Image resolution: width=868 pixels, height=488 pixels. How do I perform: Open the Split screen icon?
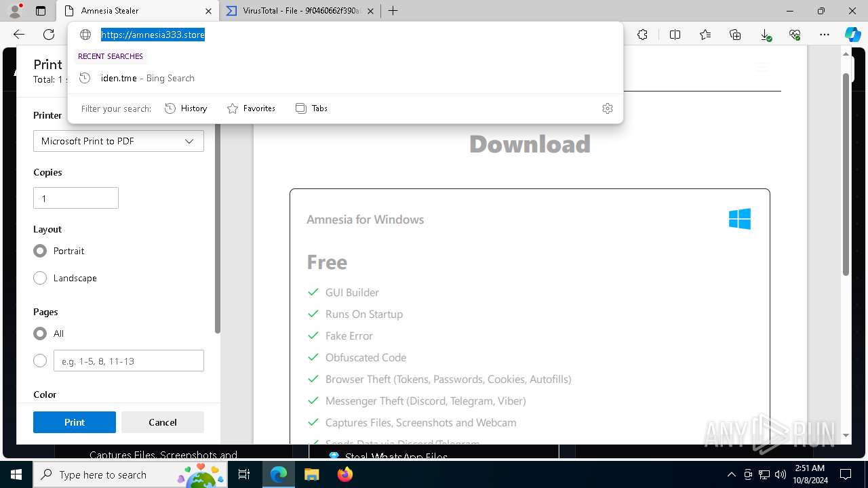[x=675, y=35]
